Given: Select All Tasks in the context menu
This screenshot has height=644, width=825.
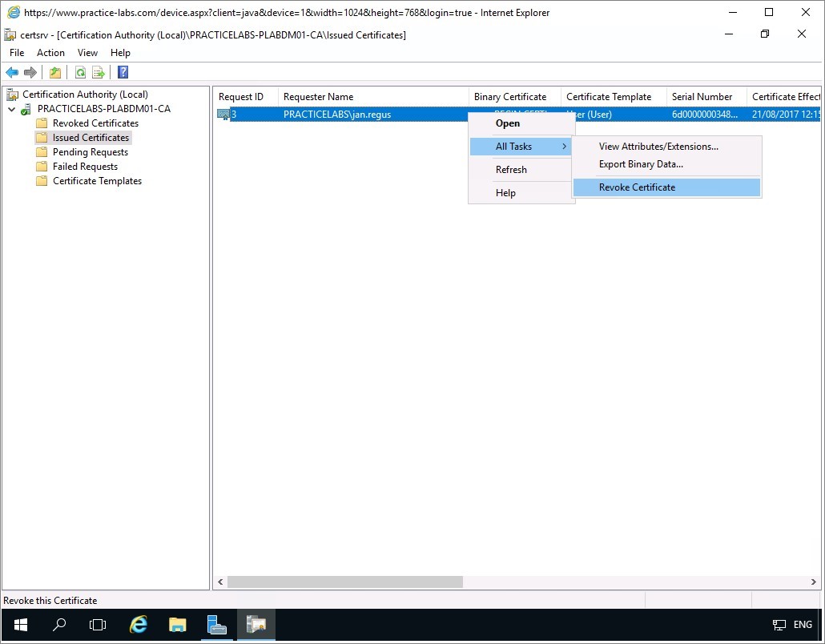Looking at the screenshot, I should pyautogui.click(x=521, y=147).
